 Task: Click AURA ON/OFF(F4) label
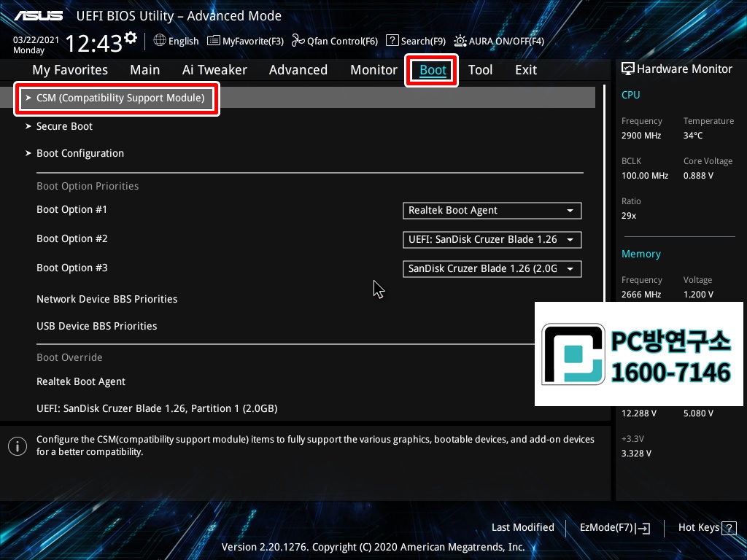(x=506, y=41)
